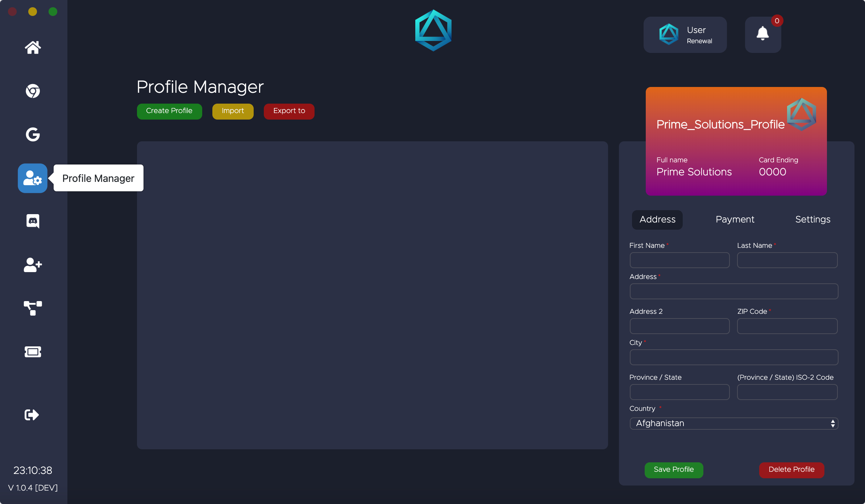This screenshot has height=504, width=865.
Task: Open the Discord sidebar icon
Action: (x=33, y=221)
